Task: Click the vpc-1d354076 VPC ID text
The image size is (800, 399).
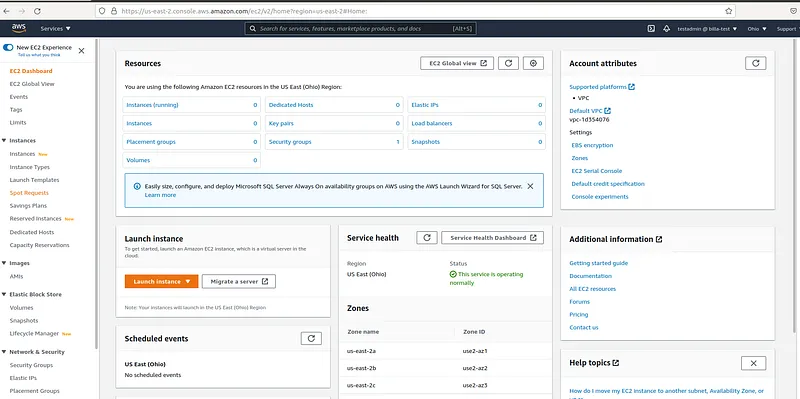Action: click(x=589, y=120)
